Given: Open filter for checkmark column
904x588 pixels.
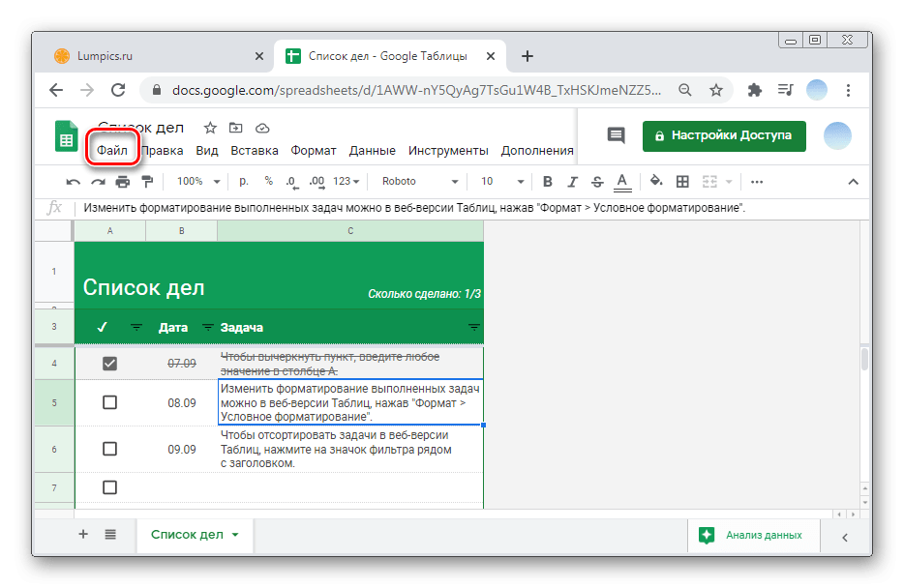Looking at the screenshot, I should click(x=136, y=327).
